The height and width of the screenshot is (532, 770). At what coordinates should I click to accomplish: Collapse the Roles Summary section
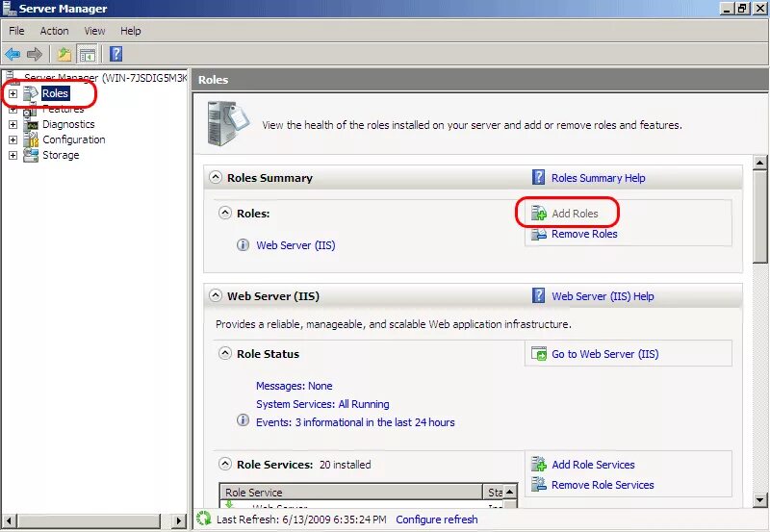[215, 177]
